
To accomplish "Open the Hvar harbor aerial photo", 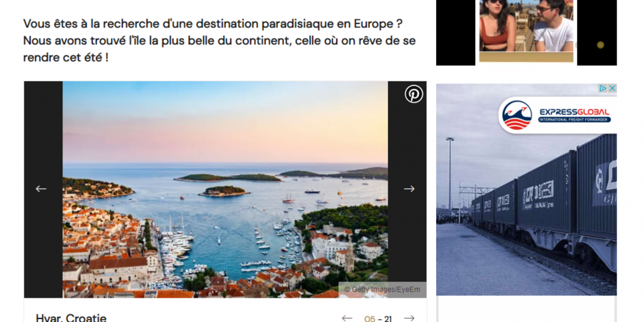I will (225, 189).
